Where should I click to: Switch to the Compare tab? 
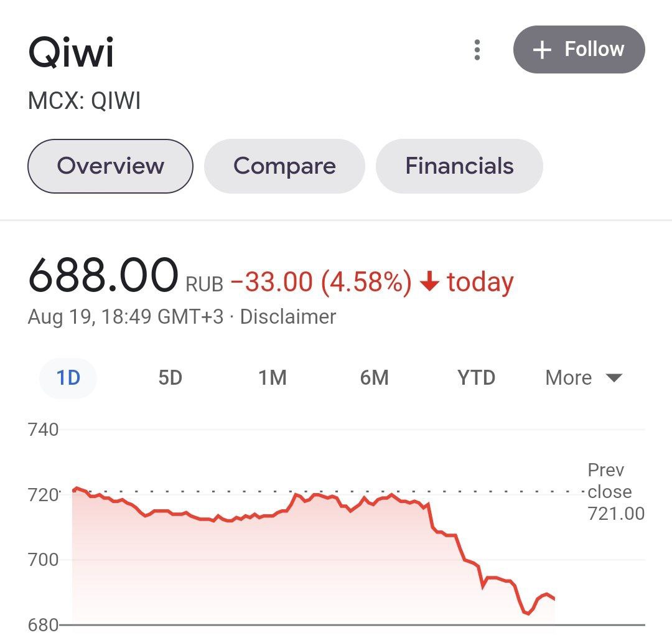284,166
